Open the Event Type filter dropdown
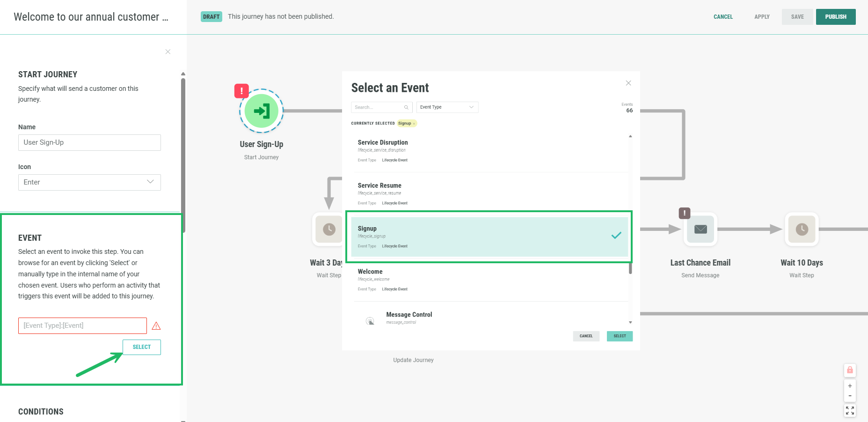This screenshot has width=868, height=422. click(x=447, y=107)
